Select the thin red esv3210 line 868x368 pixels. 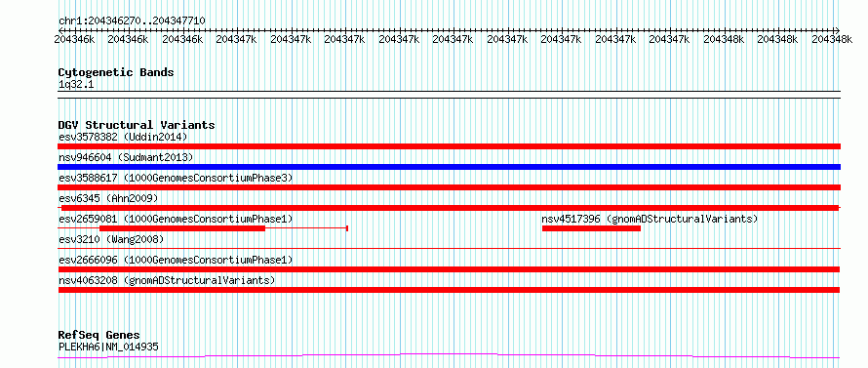click(449, 249)
